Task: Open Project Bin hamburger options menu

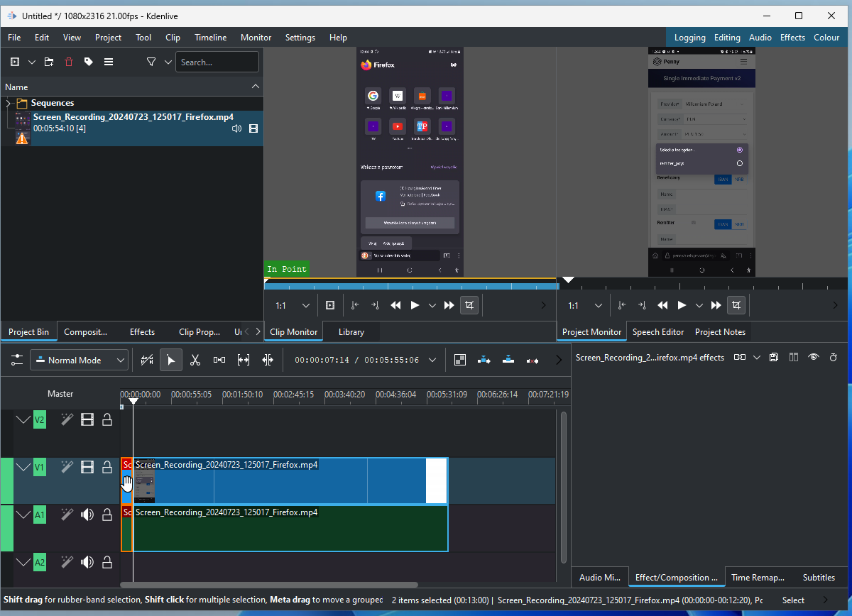Action: coord(109,62)
